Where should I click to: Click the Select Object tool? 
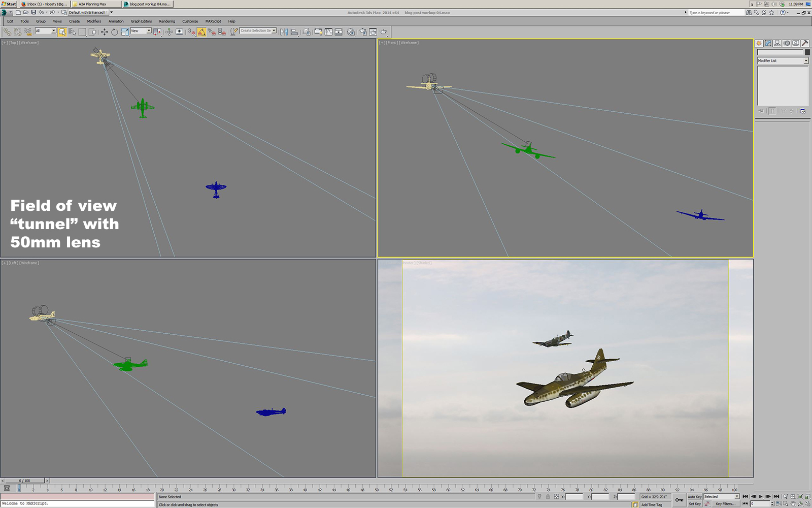tap(62, 32)
